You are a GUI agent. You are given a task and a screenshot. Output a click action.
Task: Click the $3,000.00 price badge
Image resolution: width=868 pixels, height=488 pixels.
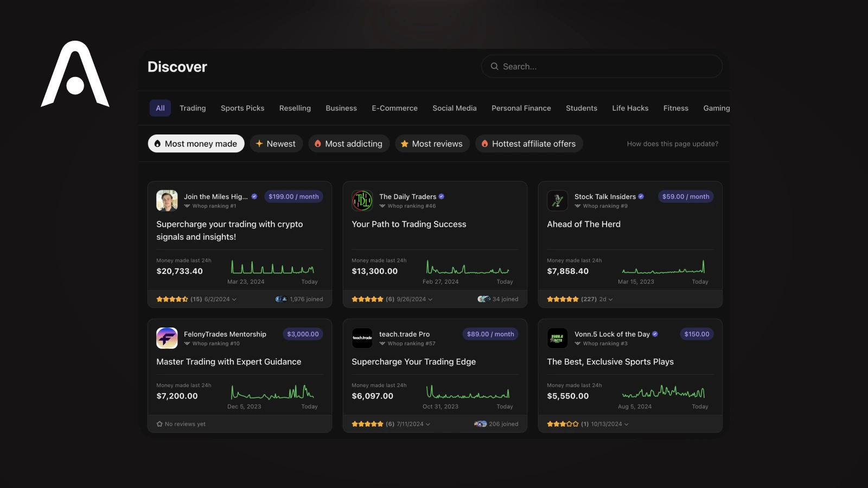[x=303, y=334]
